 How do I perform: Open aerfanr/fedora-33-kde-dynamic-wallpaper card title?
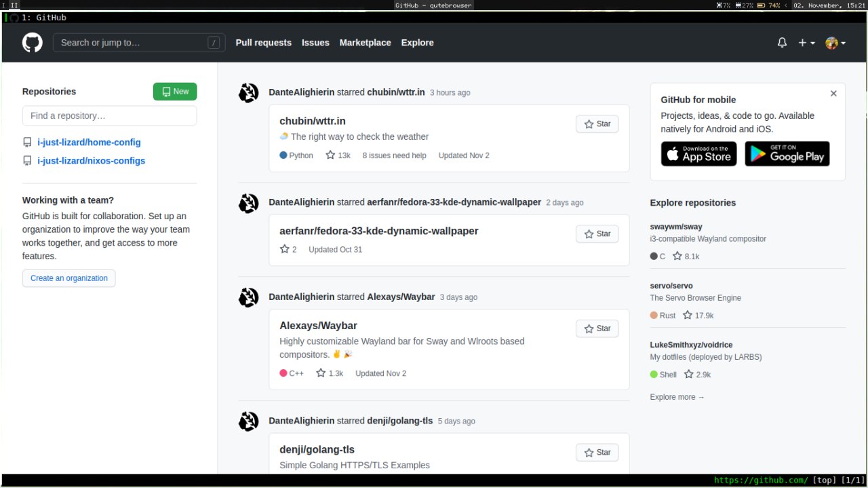(379, 231)
